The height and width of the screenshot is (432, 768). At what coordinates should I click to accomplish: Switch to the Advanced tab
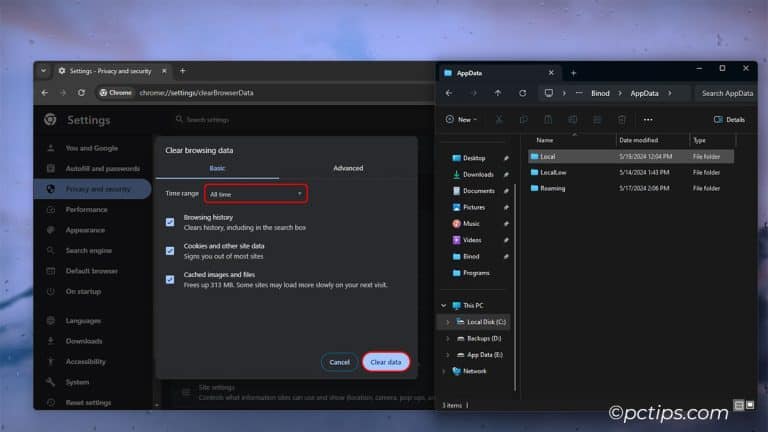click(348, 168)
